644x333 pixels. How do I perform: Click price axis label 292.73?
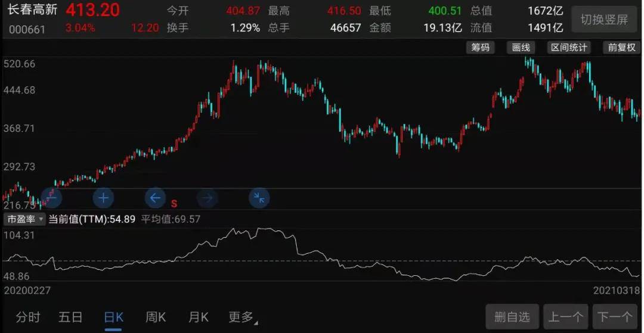click(19, 167)
